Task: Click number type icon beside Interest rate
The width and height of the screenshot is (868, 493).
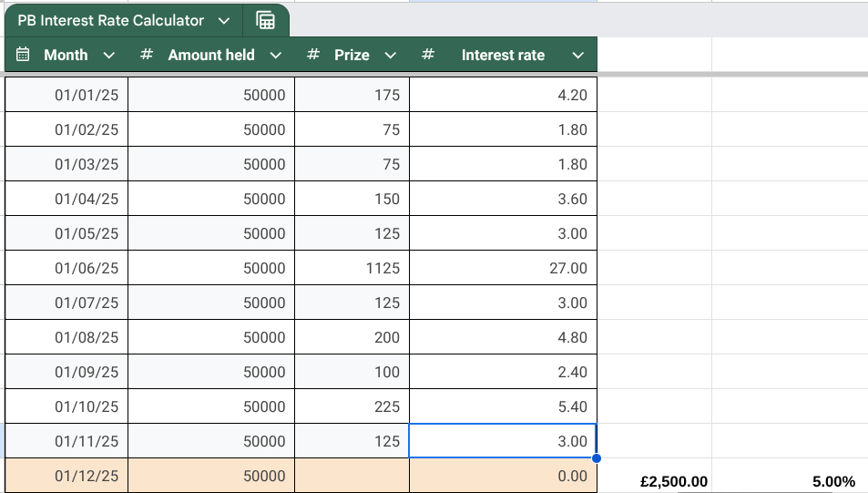Action: click(x=428, y=55)
